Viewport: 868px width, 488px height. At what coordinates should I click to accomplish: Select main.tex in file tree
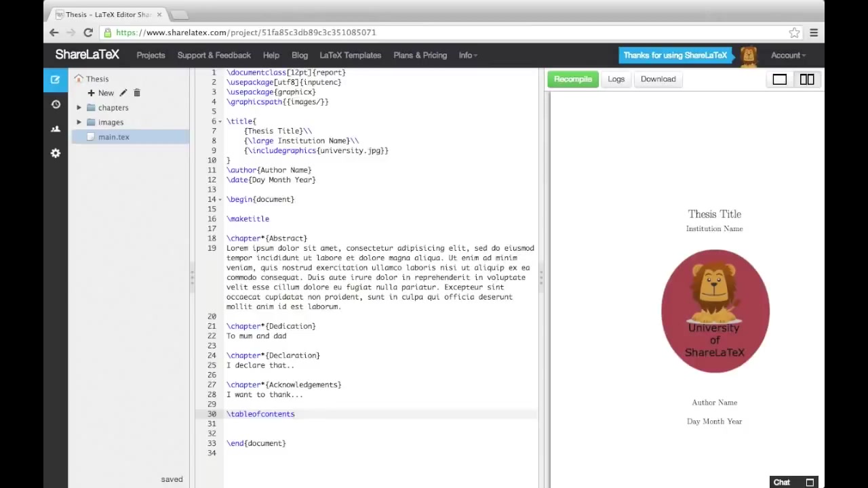coord(113,137)
